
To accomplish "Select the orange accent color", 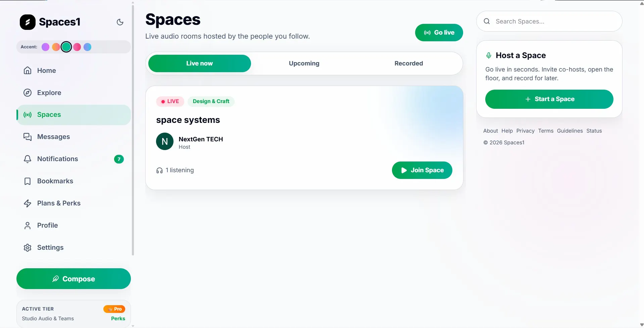I will (56, 47).
